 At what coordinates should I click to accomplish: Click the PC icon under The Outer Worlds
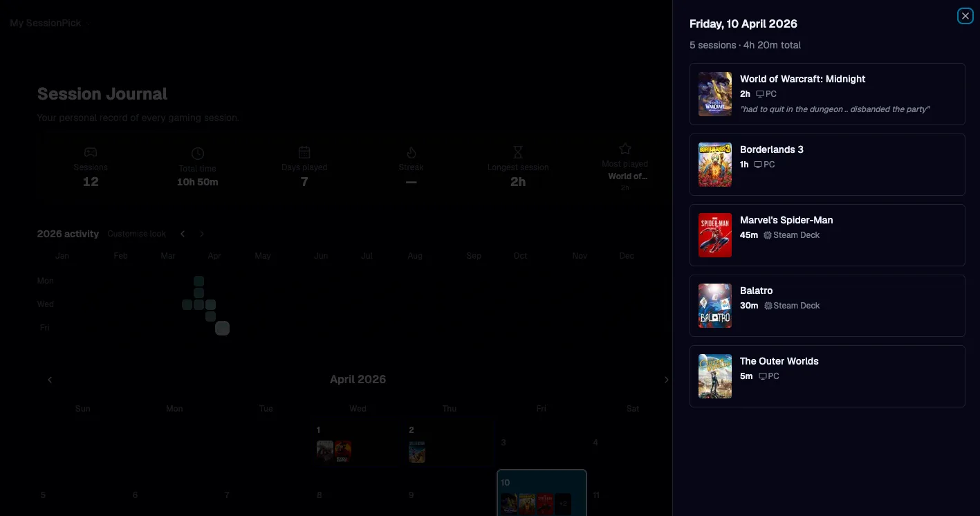click(763, 376)
